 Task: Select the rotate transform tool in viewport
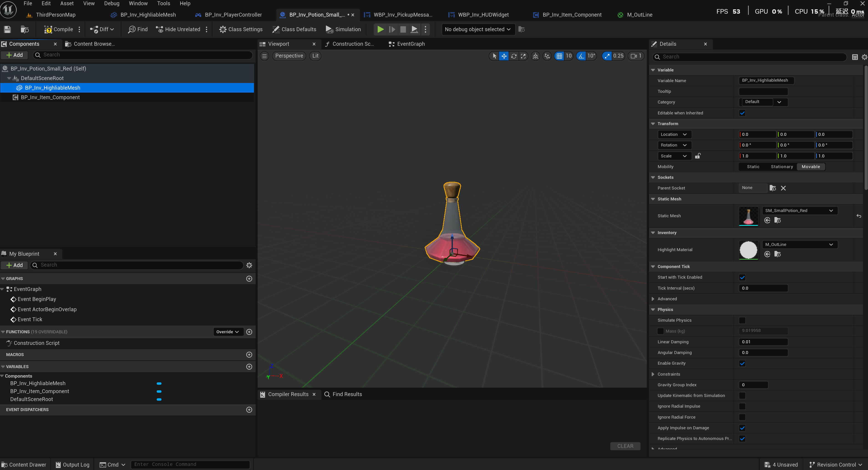513,56
